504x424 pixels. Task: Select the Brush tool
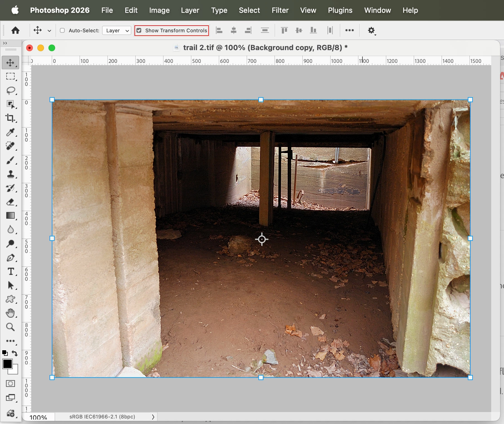click(11, 160)
